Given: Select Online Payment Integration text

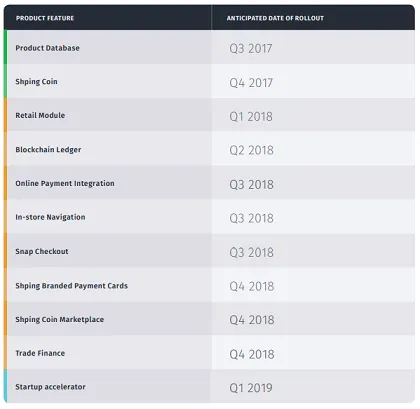Looking at the screenshot, I should (65, 184).
